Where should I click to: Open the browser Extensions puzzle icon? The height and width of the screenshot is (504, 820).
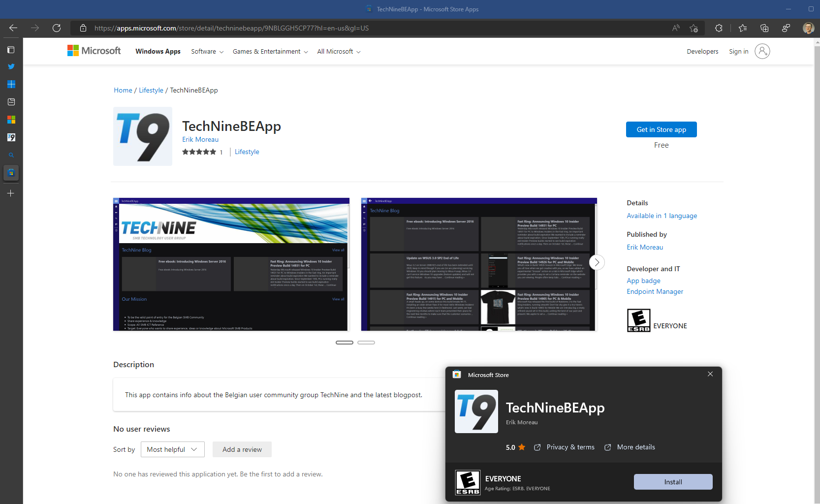click(719, 28)
